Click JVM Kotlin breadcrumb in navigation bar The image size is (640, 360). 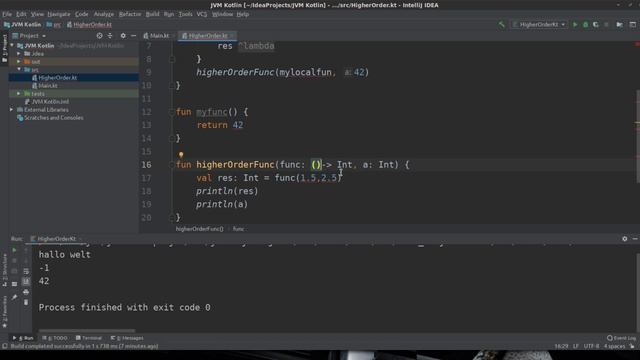click(22, 25)
